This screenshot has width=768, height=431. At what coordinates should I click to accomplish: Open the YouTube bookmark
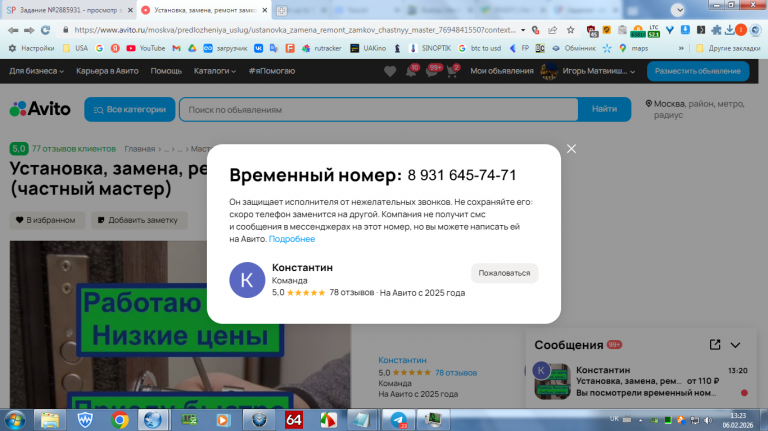(x=145, y=48)
